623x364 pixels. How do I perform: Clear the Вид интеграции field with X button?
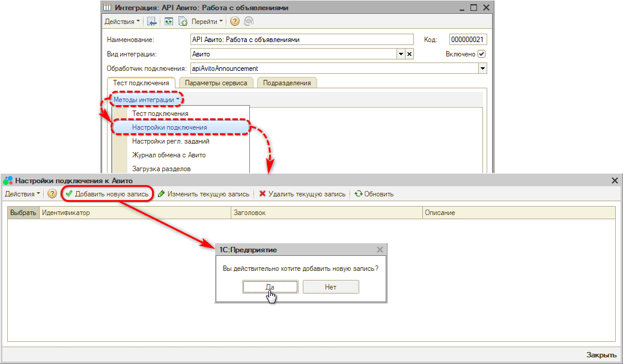pos(410,54)
